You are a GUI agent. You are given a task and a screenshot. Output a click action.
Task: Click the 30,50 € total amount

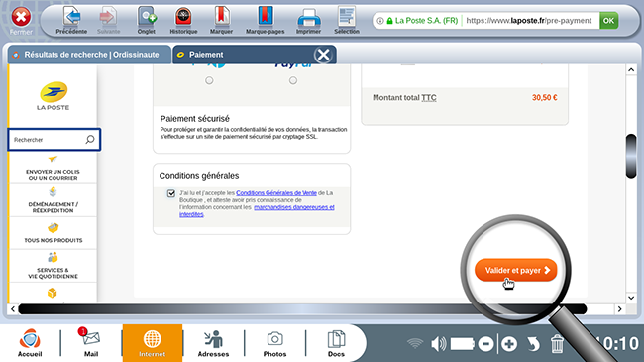545,98
